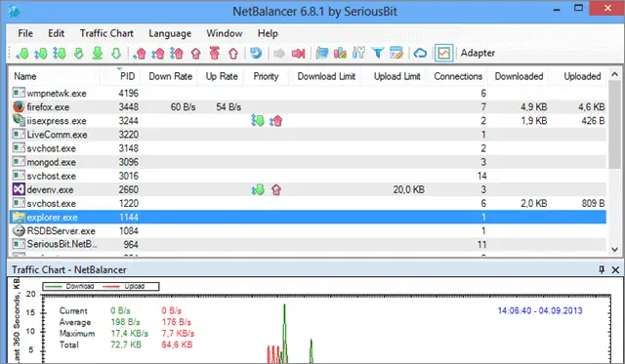Screen dimensions: 625x364
Task: Open the File menu
Action: tap(25, 33)
